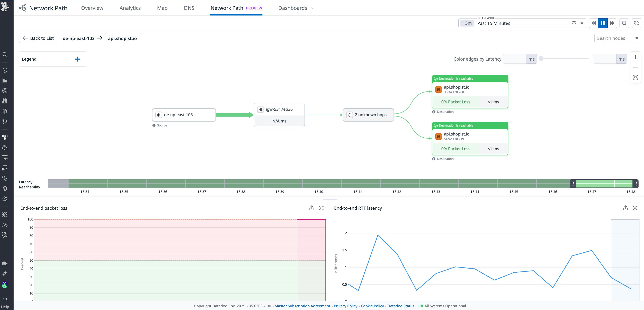644x310 pixels.
Task: Step backward in time range
Action: (594, 23)
